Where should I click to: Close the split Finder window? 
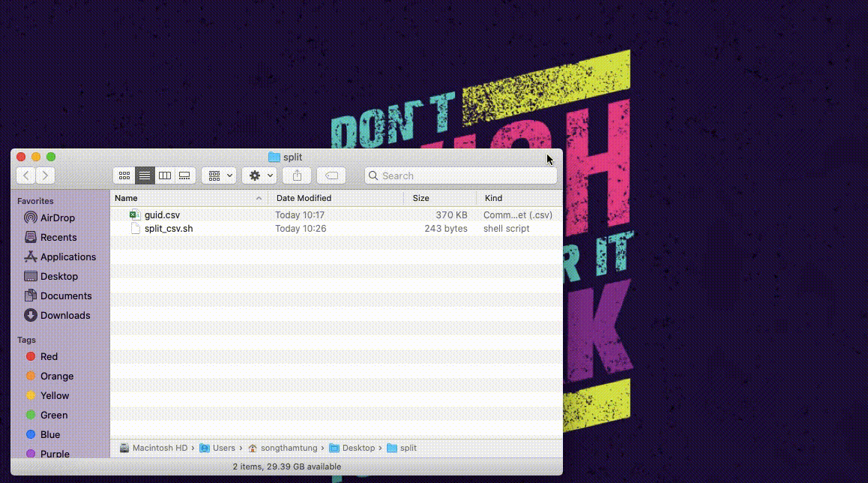(21, 157)
